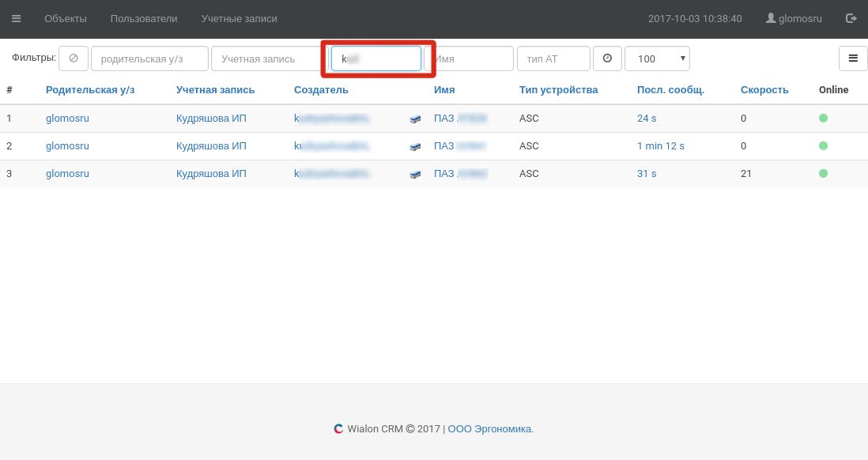The height and width of the screenshot is (460, 868).
Task: Sort by Посл. сообщ. column header
Action: point(670,90)
